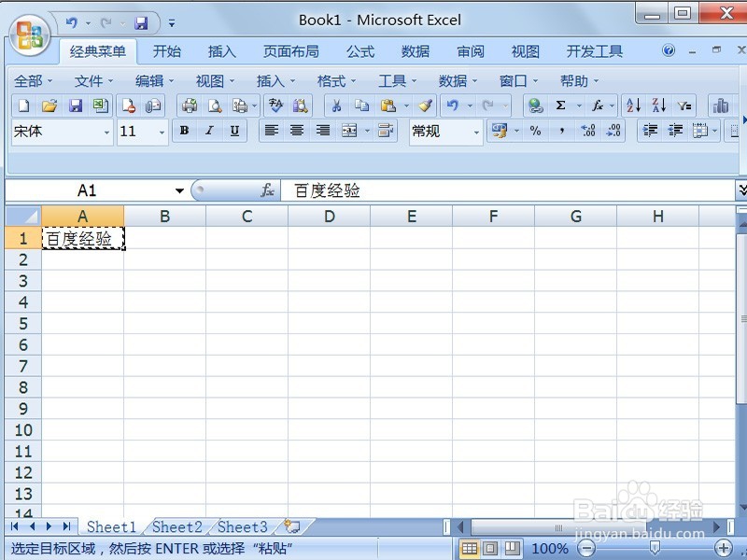This screenshot has width=747, height=560.
Task: Click Insert Function fx beside formula bar
Action: (267, 190)
